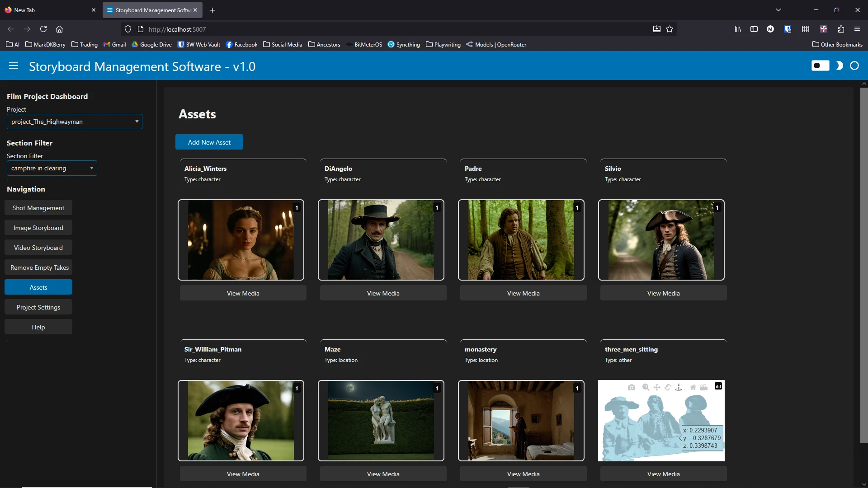Image resolution: width=868 pixels, height=488 pixels.
Task: Open the hamburger menu beside the app title
Action: [x=14, y=66]
